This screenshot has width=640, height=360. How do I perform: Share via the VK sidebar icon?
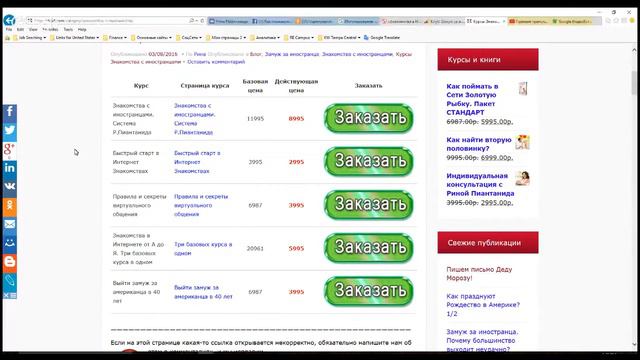tap(9, 187)
